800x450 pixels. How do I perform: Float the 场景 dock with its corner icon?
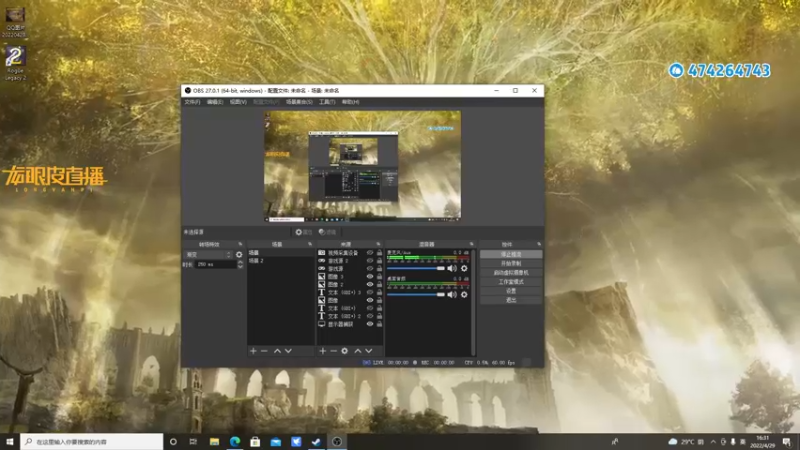(310, 244)
